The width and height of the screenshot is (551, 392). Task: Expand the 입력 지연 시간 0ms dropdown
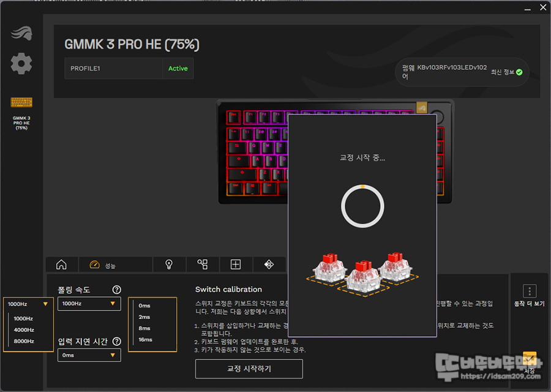[89, 355]
